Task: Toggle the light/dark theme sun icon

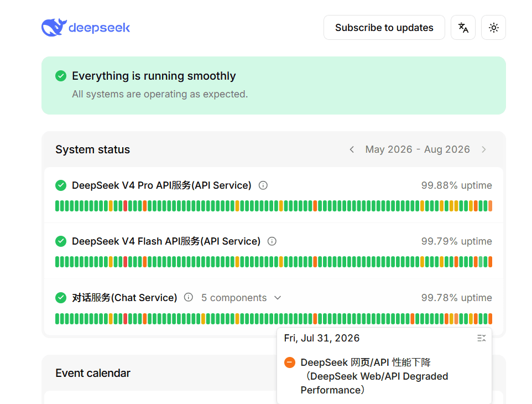Action: point(494,28)
